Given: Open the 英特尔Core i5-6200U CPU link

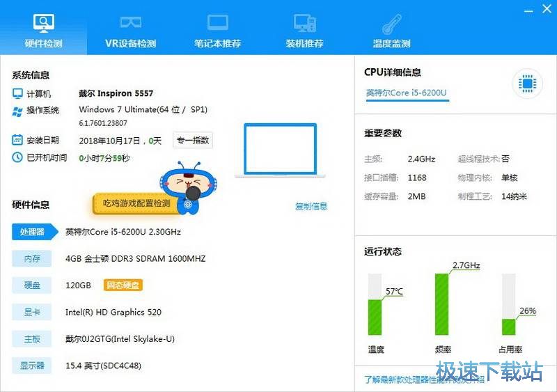Looking at the screenshot, I should click(x=407, y=93).
